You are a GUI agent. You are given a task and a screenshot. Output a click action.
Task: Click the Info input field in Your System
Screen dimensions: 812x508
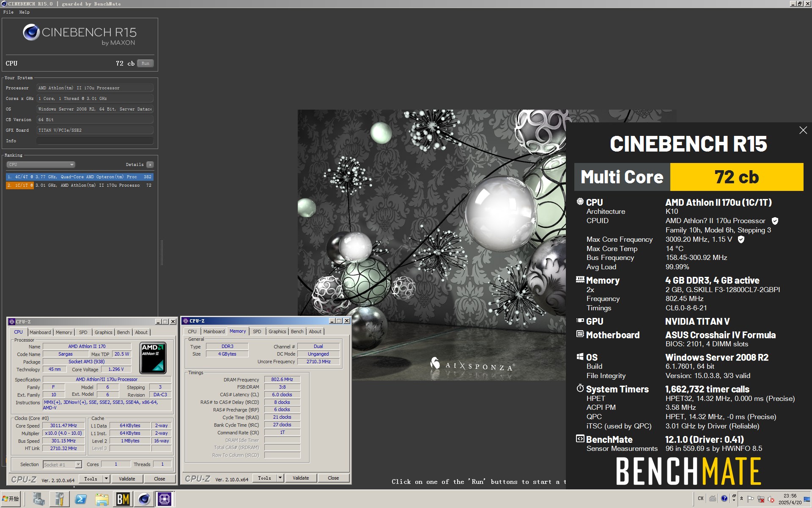95,141
